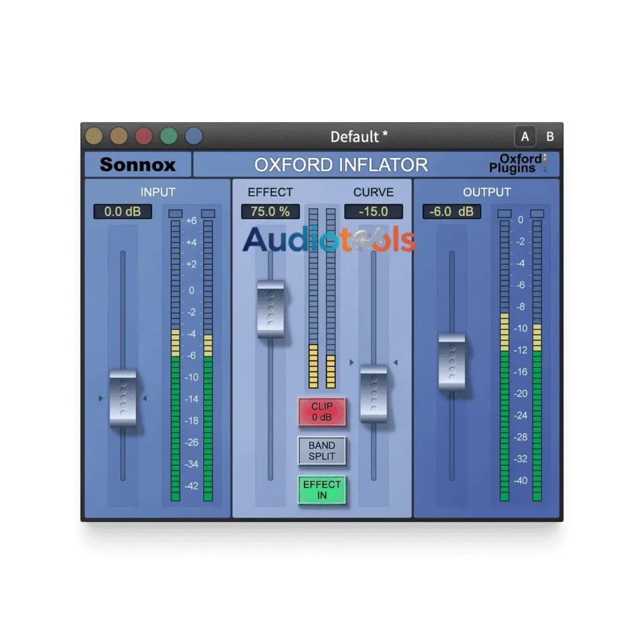
Task: Click the EFFECT section label
Action: (270, 192)
